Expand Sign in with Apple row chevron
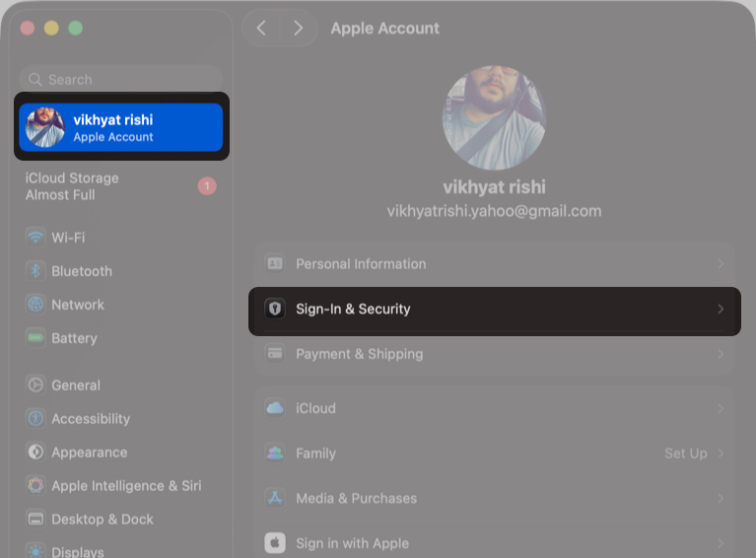The height and width of the screenshot is (558, 756). click(x=721, y=543)
